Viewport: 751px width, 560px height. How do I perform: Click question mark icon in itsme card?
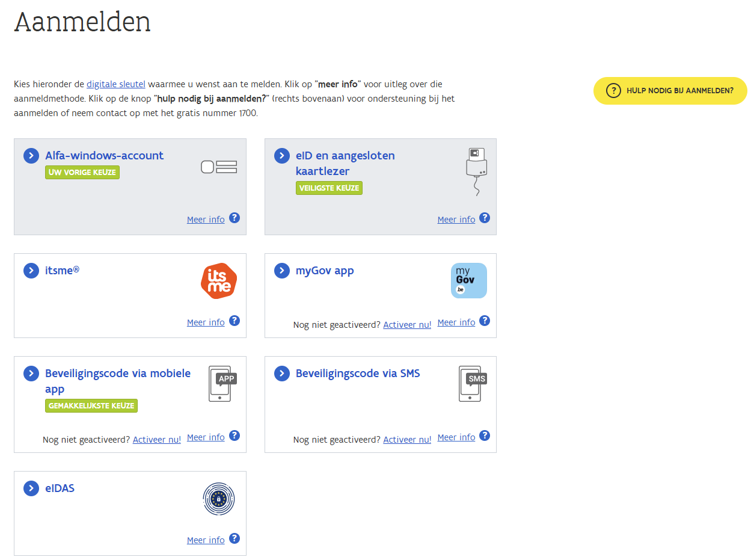tap(234, 321)
